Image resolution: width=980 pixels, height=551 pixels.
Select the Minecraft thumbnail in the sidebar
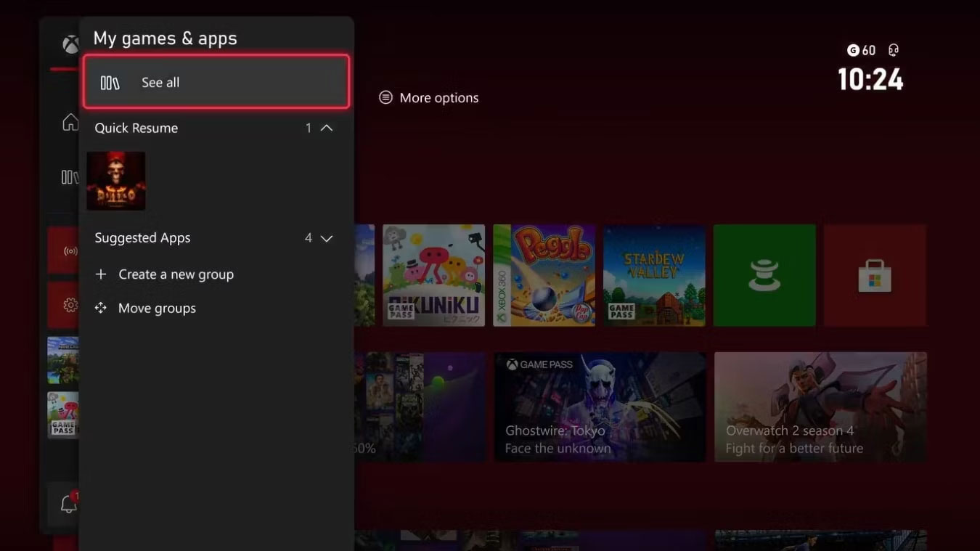[63, 360]
